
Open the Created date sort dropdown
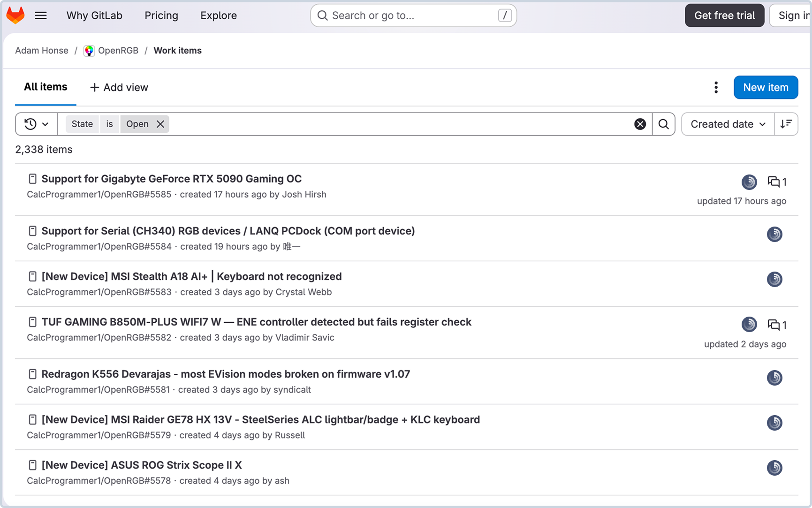pyautogui.click(x=728, y=124)
